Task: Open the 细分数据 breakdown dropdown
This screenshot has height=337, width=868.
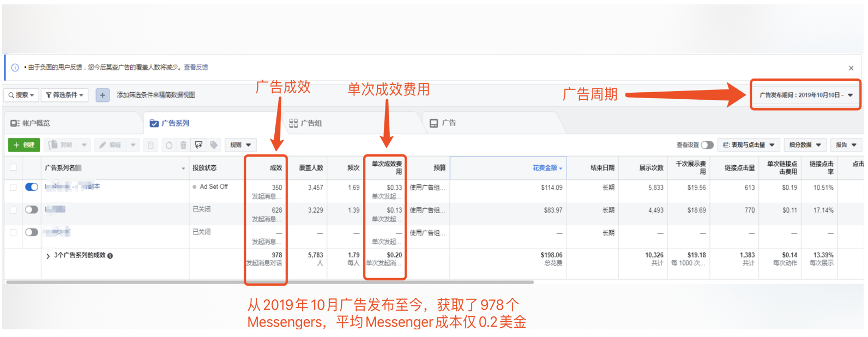Action: [805, 145]
